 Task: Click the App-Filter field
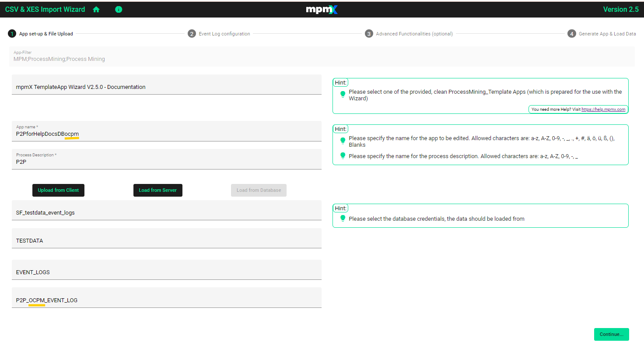pyautogui.click(x=322, y=56)
